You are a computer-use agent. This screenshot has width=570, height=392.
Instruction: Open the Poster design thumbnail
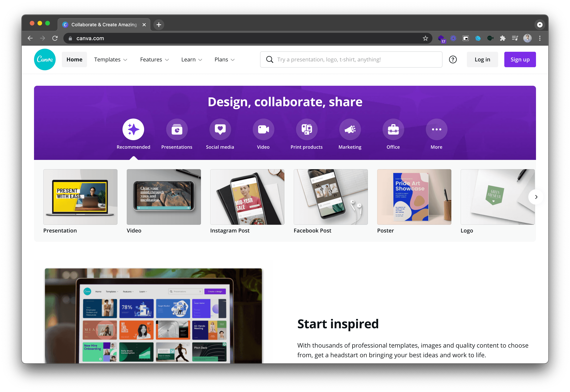pos(414,197)
